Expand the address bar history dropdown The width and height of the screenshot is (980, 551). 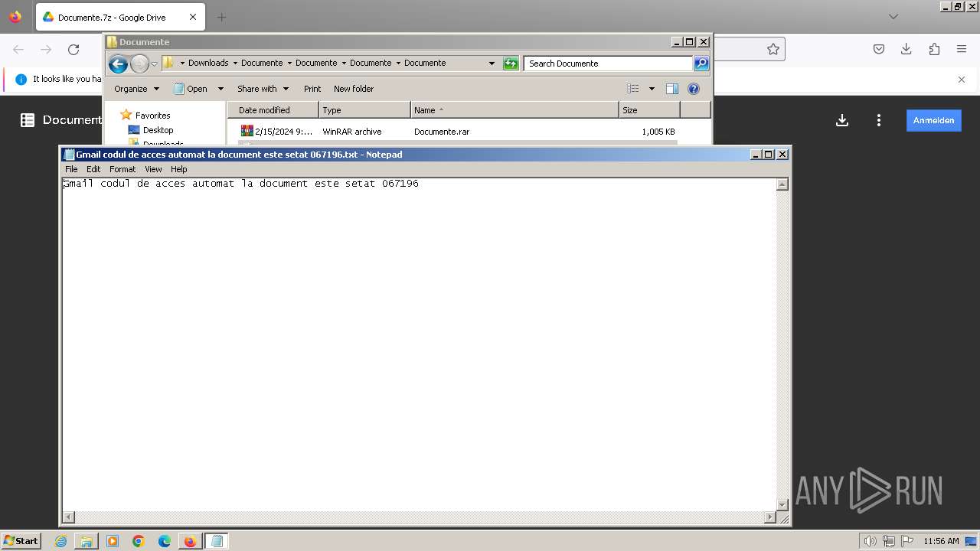[492, 64]
